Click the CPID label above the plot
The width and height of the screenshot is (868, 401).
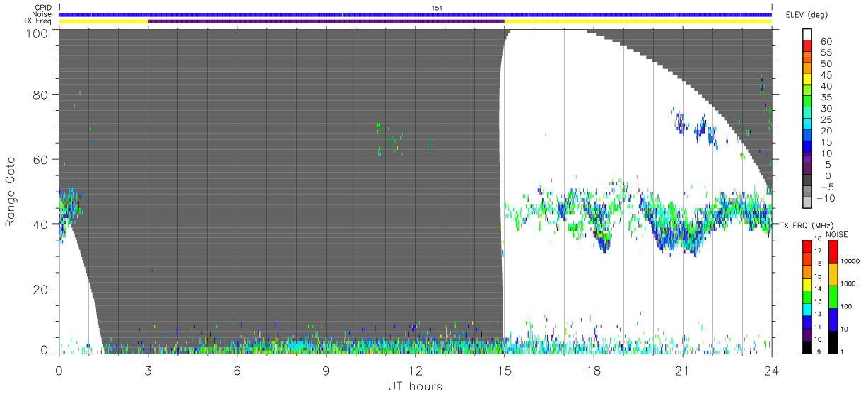click(42, 8)
